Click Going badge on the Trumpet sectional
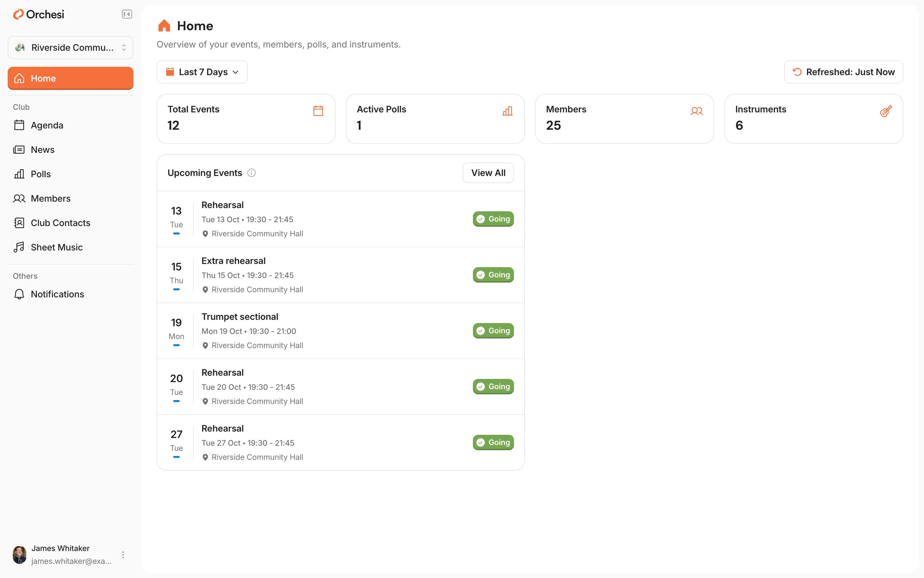Screen dimensions: 924x578 [493, 331]
